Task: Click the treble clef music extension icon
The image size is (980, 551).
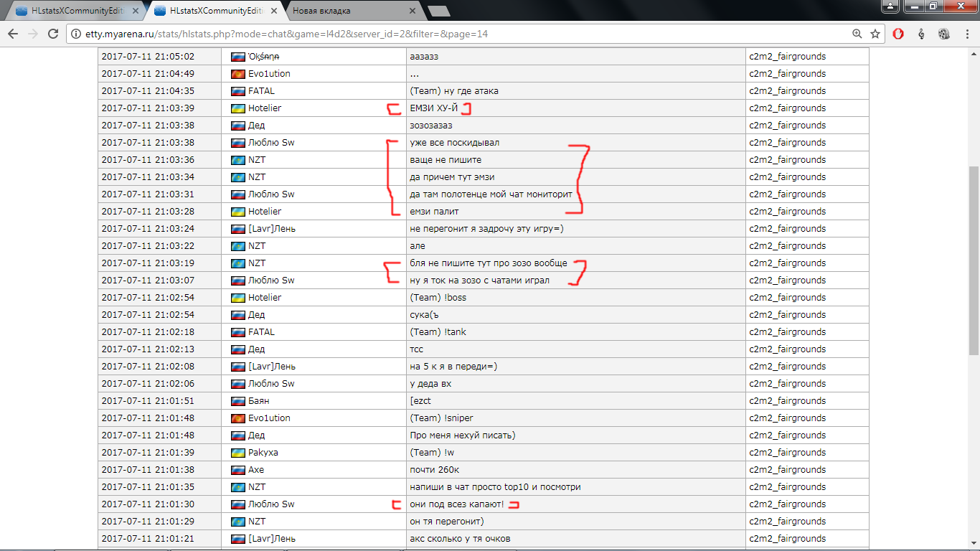Action: coord(921,34)
